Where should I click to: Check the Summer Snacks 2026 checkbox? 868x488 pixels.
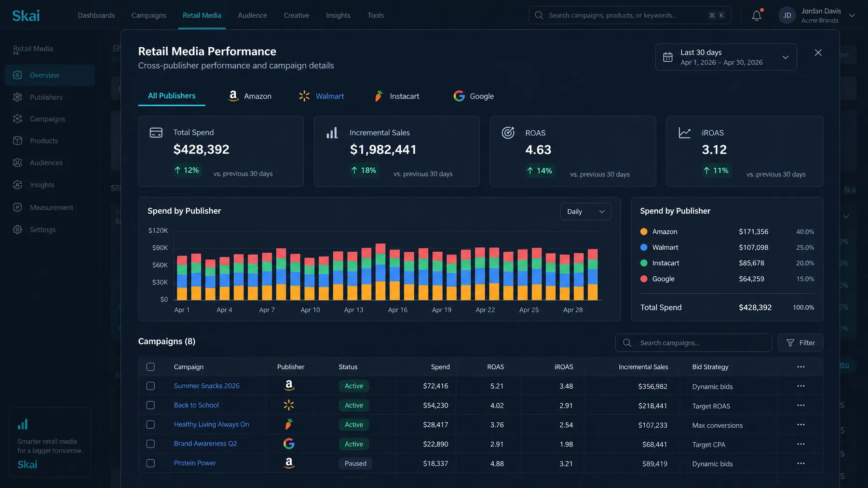[x=150, y=386]
